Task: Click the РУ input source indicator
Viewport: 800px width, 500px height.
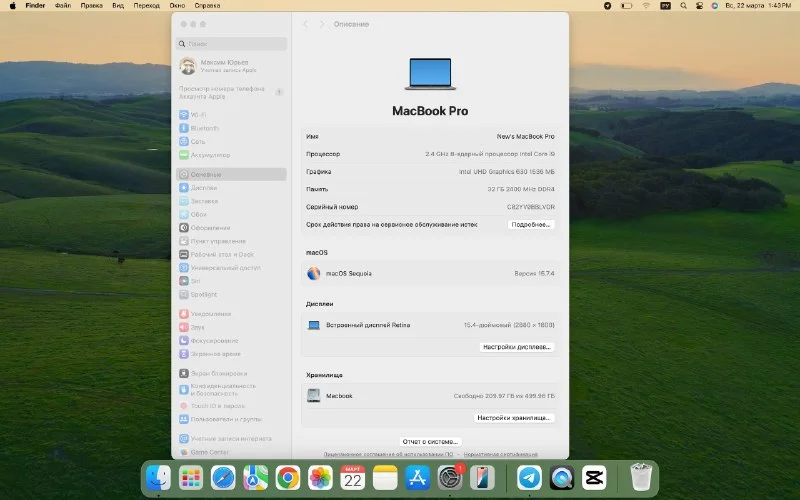Action: click(665, 6)
